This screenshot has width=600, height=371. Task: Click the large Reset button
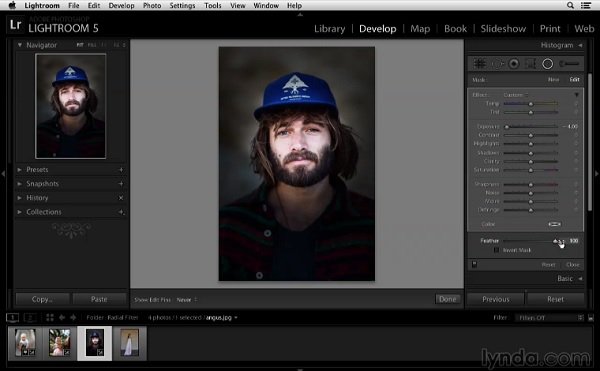(x=555, y=299)
